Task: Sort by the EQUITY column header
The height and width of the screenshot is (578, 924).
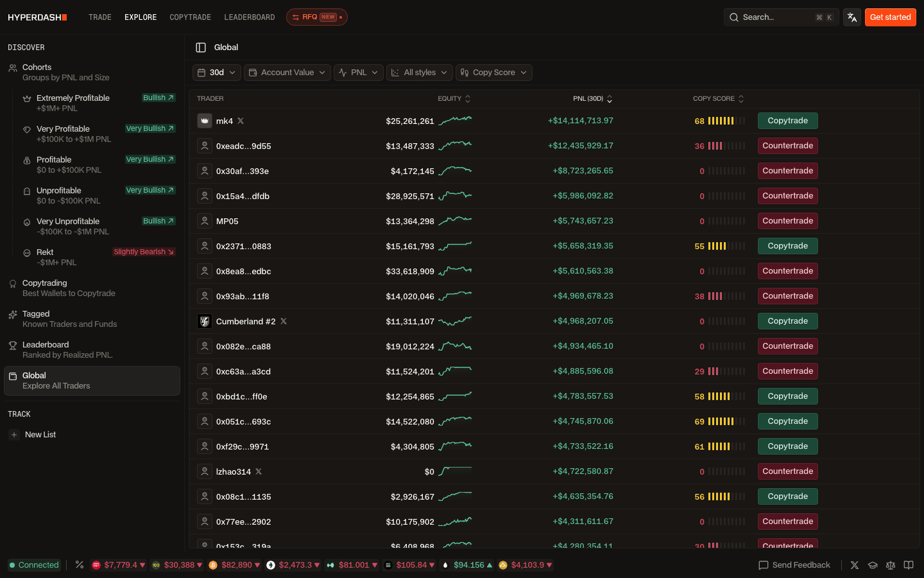Action: coord(454,99)
